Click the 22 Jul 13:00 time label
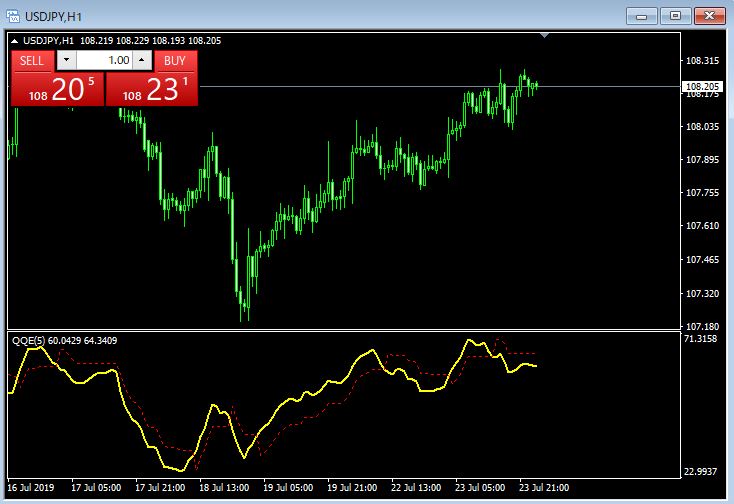The image size is (734, 504). click(x=416, y=488)
